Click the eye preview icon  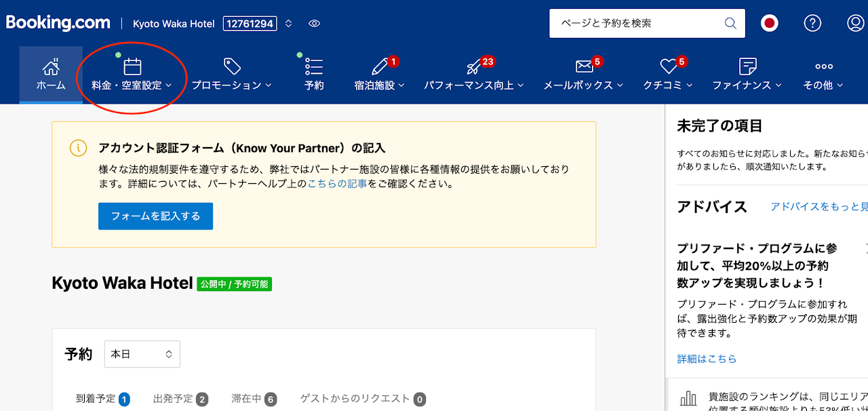tap(314, 24)
